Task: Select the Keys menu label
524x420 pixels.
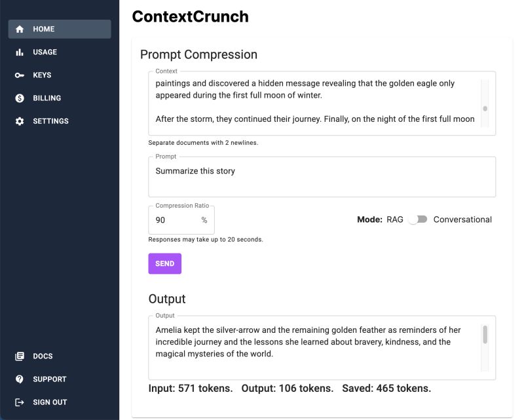Action: (x=42, y=75)
